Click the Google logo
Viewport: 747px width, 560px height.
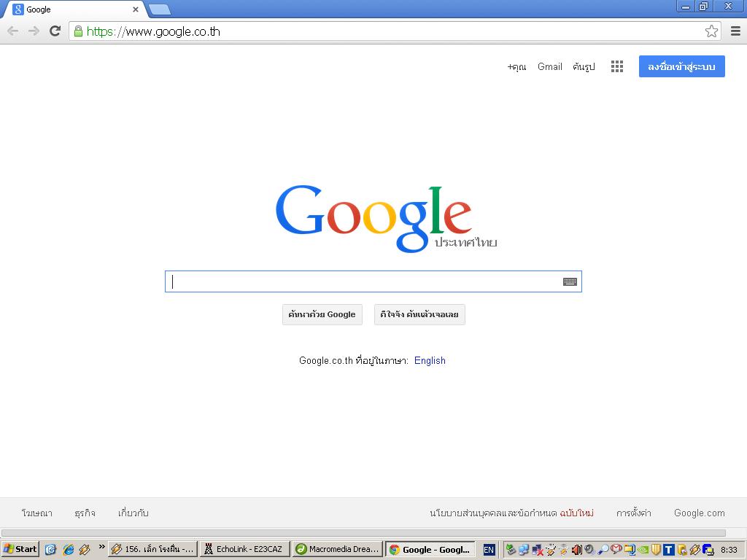click(373, 218)
